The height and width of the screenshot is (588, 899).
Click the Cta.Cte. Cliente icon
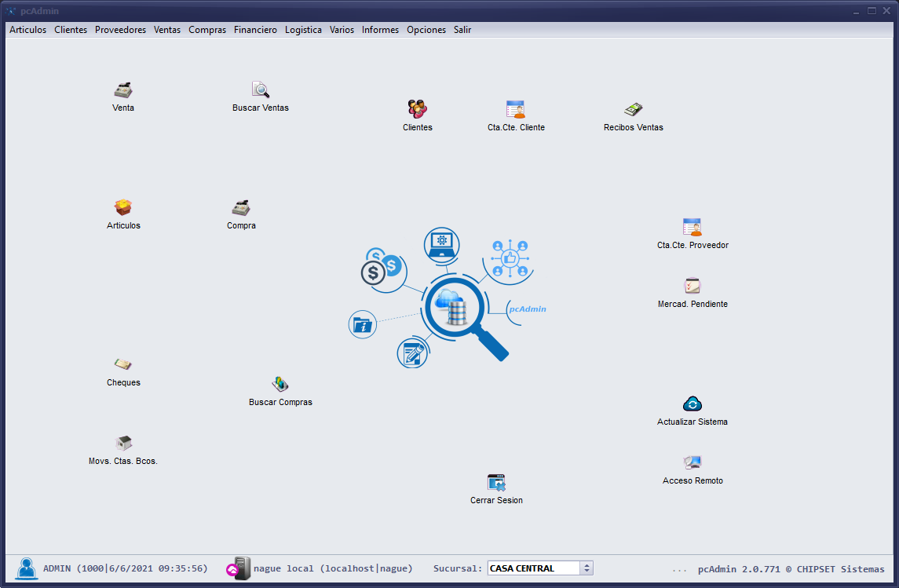[515, 110]
